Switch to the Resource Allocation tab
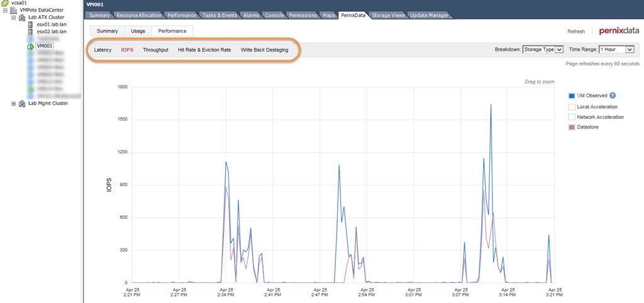Image resolution: width=644 pixels, height=303 pixels. tap(139, 15)
